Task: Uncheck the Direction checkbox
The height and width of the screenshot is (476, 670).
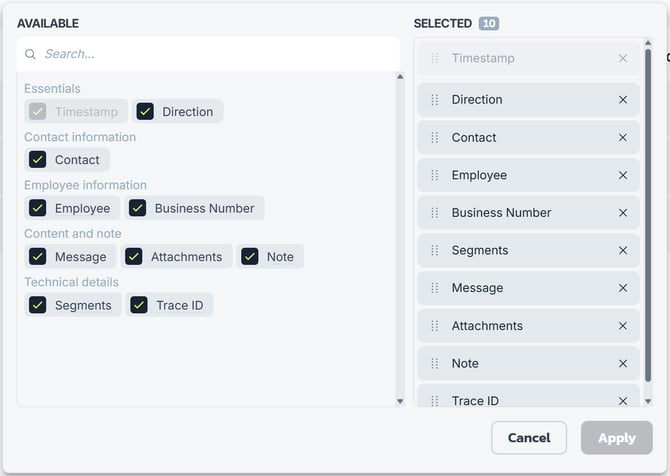Action: (x=145, y=112)
